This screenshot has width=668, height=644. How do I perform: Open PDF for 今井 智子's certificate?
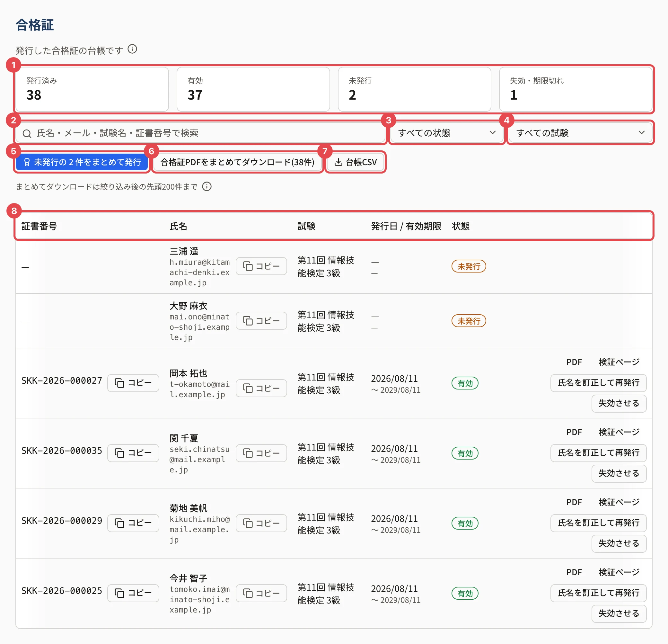tap(574, 572)
